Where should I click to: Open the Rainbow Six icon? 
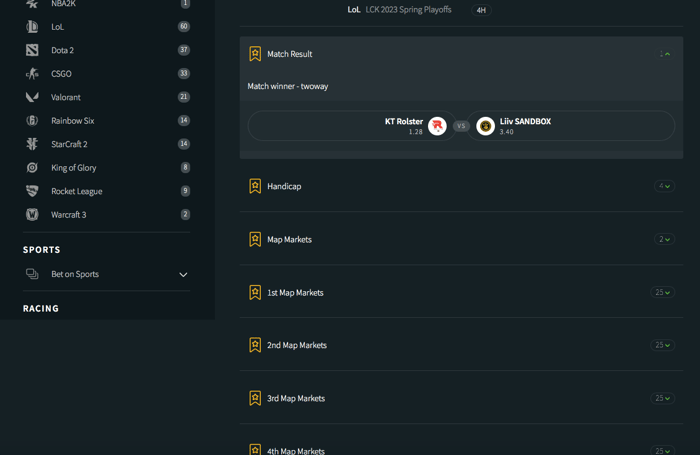coord(32,121)
